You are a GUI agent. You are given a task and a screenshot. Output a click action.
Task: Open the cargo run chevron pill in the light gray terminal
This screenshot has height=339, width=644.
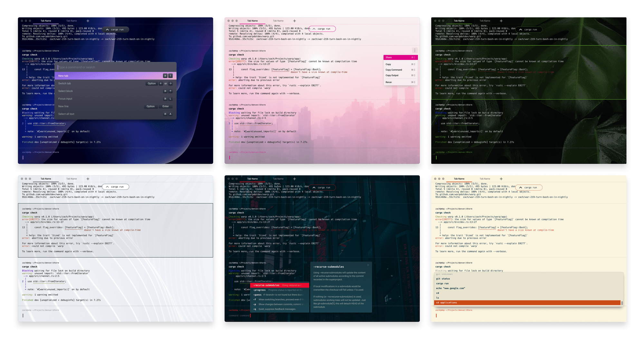coord(115,187)
